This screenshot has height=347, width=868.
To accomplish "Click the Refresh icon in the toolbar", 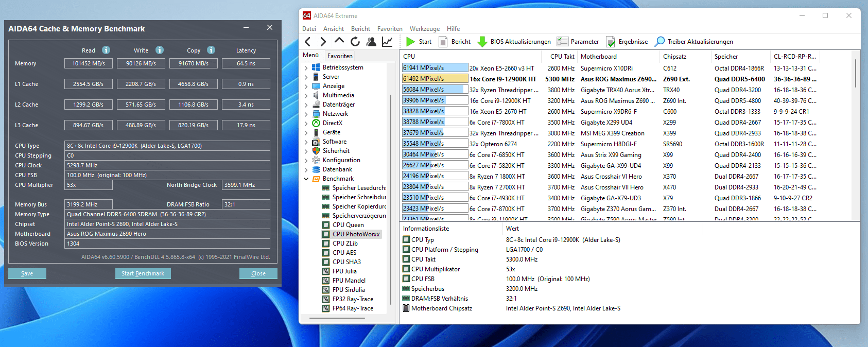I will 355,42.
